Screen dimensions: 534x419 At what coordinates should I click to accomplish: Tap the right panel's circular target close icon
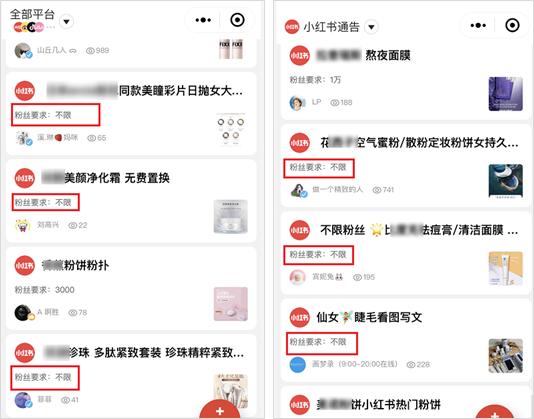click(512, 25)
